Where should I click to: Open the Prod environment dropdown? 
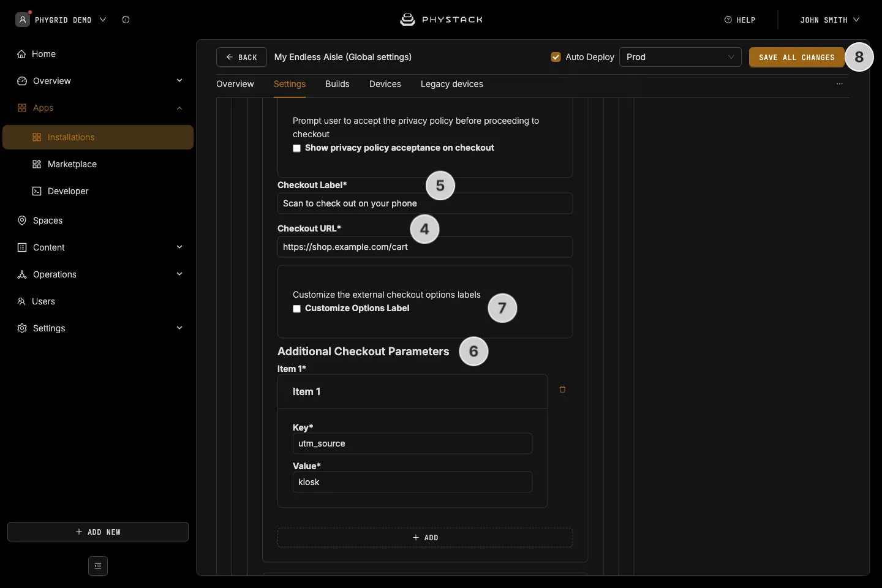tap(680, 57)
